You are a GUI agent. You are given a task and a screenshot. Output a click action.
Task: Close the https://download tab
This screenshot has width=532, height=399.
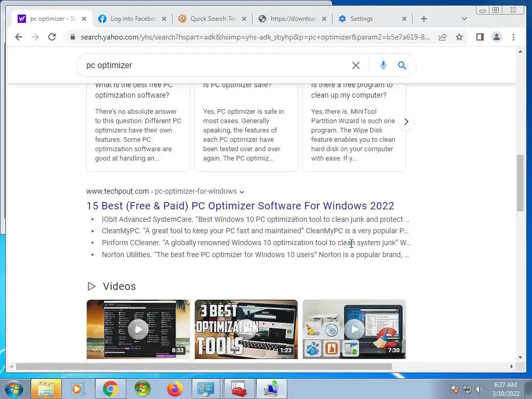324,19
